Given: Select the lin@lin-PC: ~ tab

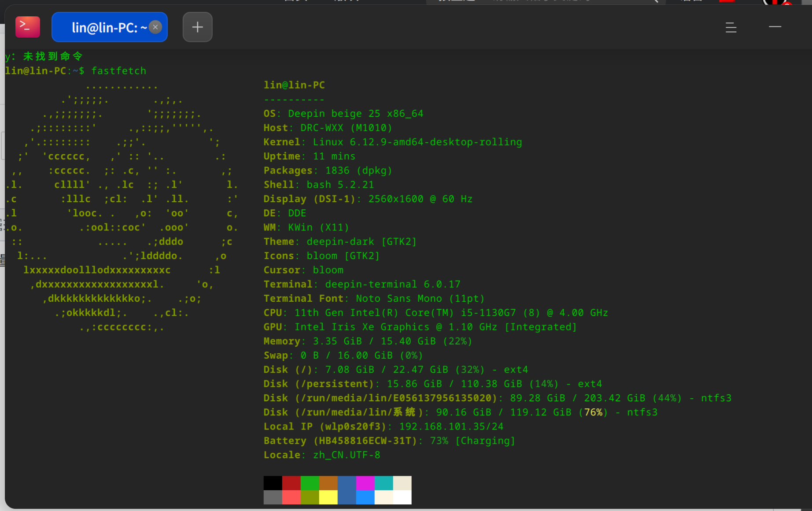Looking at the screenshot, I should [110, 27].
